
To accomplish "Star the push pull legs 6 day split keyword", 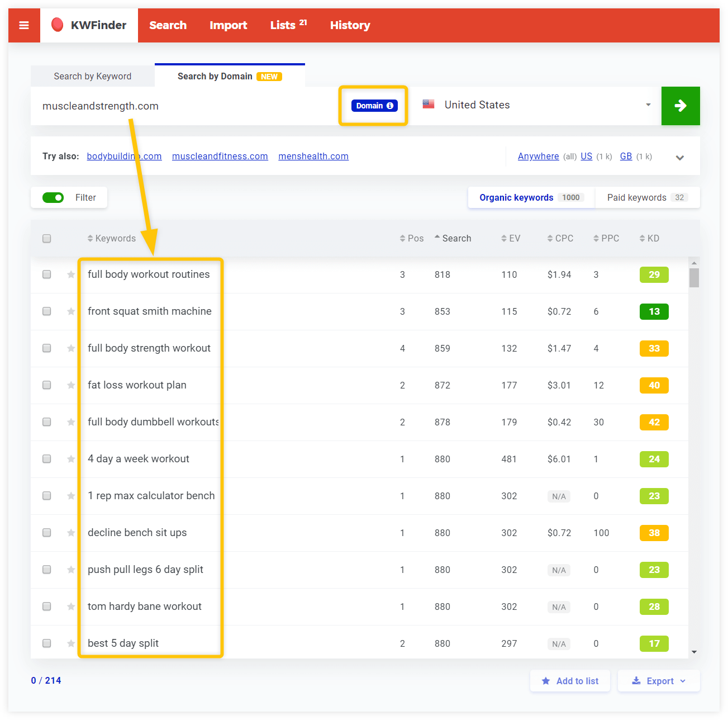I will tap(71, 570).
